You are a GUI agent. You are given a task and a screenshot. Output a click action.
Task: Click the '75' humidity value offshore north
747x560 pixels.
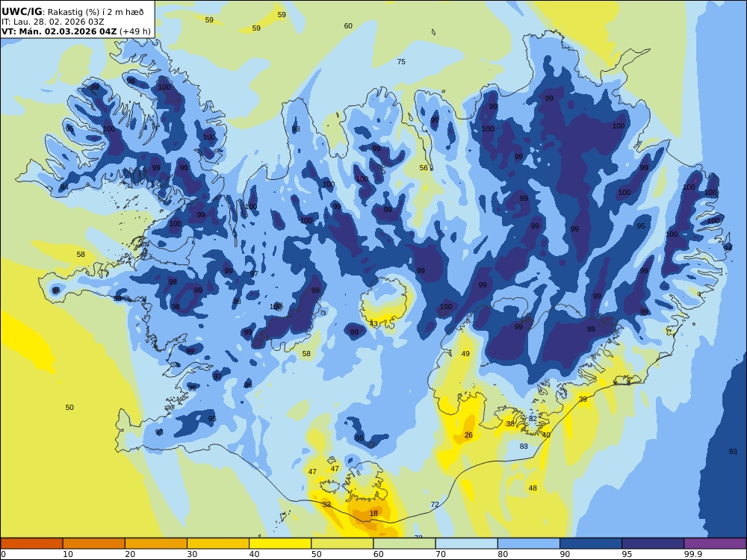point(401,61)
